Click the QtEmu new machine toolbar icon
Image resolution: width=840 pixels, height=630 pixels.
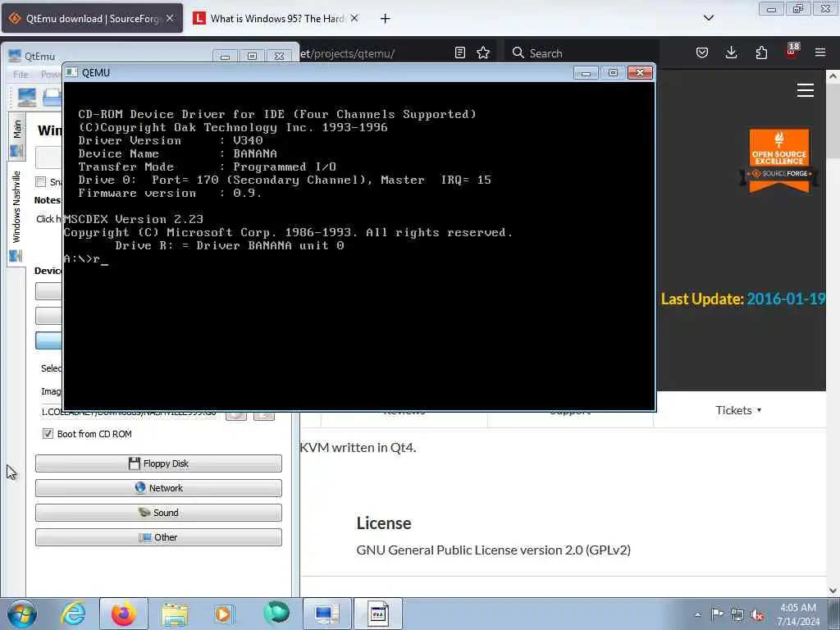click(27, 98)
